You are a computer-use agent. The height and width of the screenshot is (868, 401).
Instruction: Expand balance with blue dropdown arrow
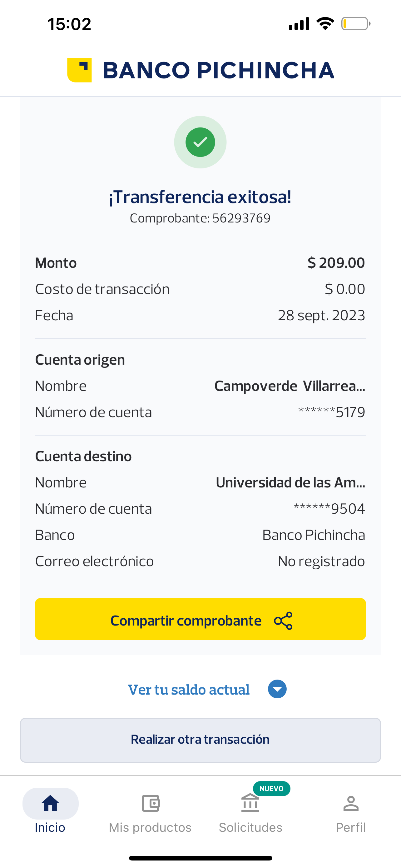[277, 689]
